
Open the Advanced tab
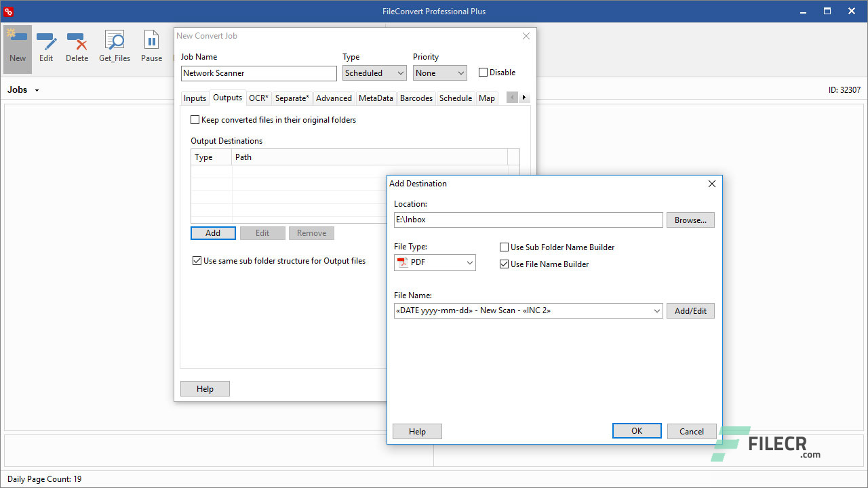coord(334,98)
